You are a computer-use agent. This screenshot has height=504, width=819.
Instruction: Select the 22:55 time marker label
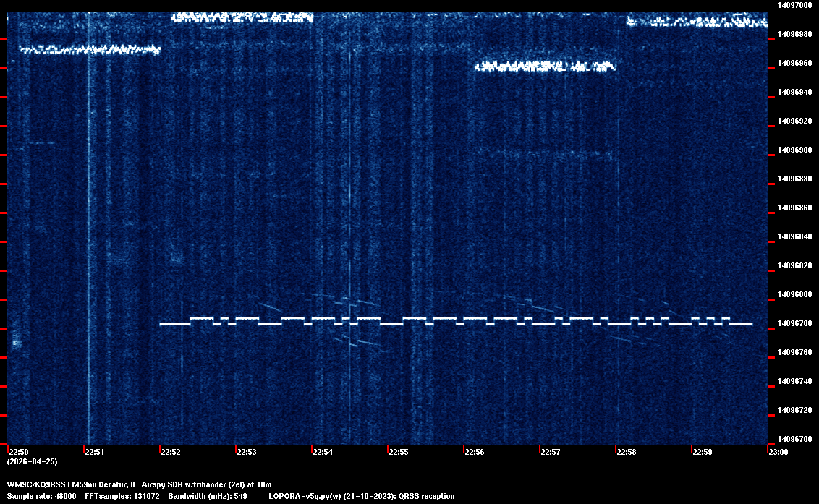click(x=399, y=453)
